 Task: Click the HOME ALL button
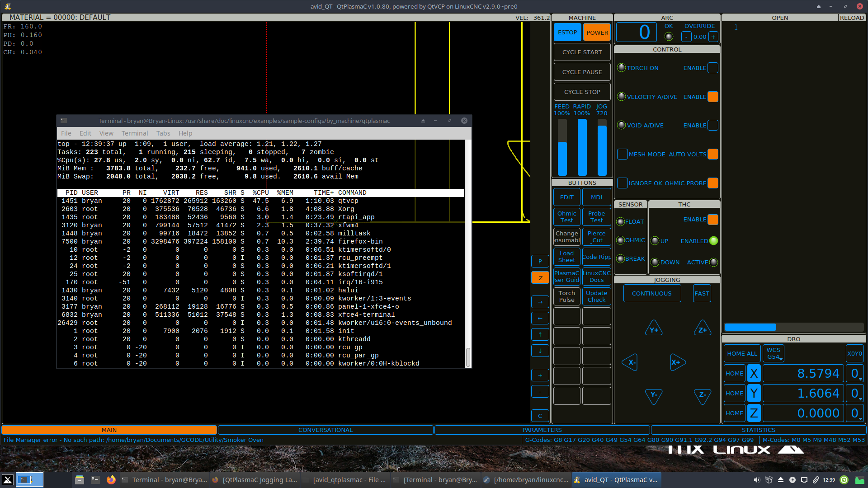coord(742,353)
